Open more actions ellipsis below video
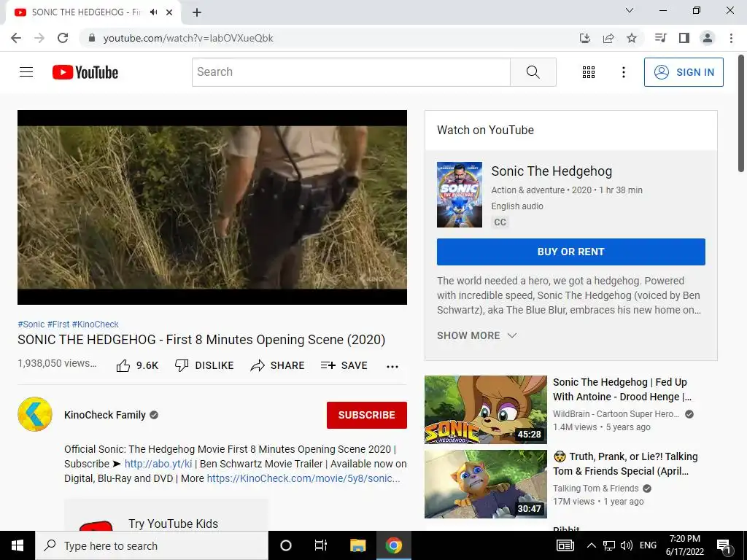Viewport: 747px width, 560px height. pos(392,366)
